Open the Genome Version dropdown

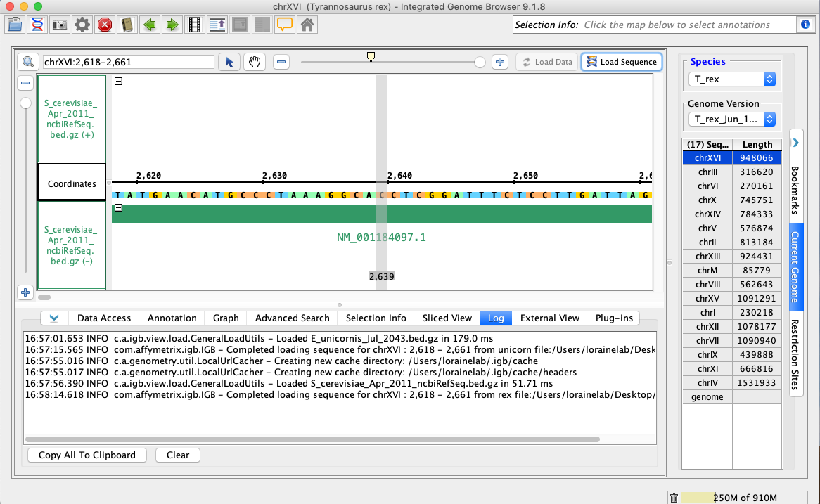[x=731, y=119]
